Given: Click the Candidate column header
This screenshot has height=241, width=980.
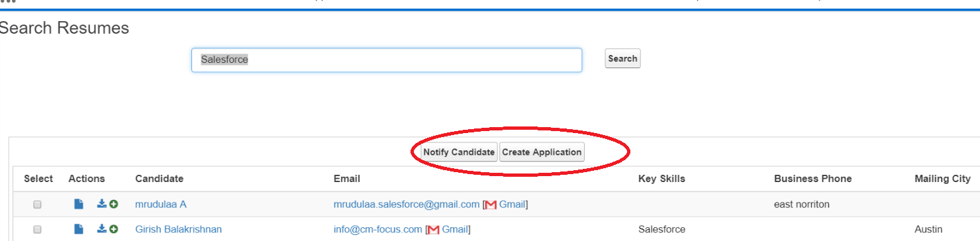Looking at the screenshot, I should (x=160, y=179).
